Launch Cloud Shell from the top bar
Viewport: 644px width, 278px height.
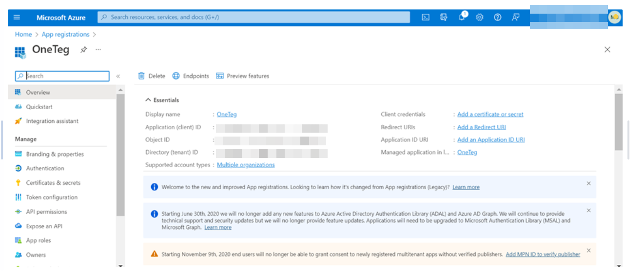tap(426, 18)
